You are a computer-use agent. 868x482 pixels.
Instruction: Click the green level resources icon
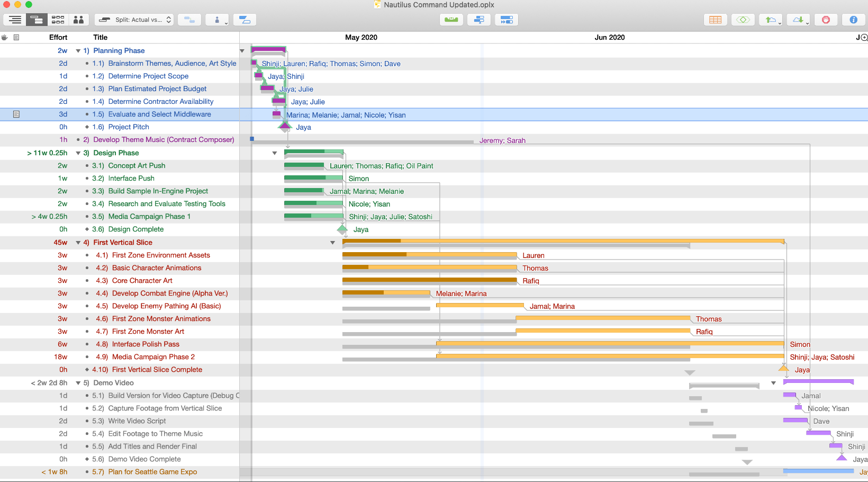451,20
